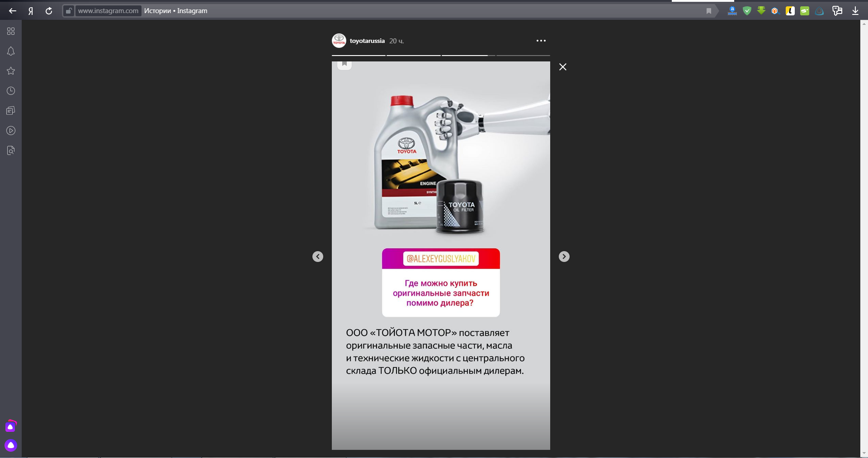This screenshot has width=868, height=458.
Task: Click the question text 'Где можно купить'
Action: click(x=441, y=283)
